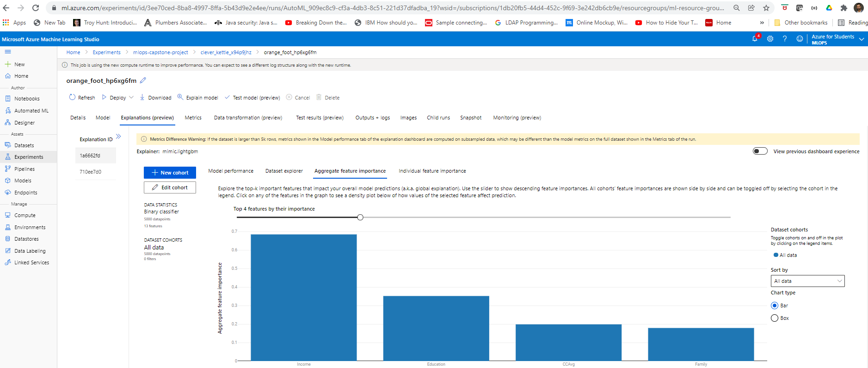The width and height of the screenshot is (868, 368).
Task: Open clever_kettle_x94p9jhz breadcrumb link
Action: pyautogui.click(x=226, y=52)
